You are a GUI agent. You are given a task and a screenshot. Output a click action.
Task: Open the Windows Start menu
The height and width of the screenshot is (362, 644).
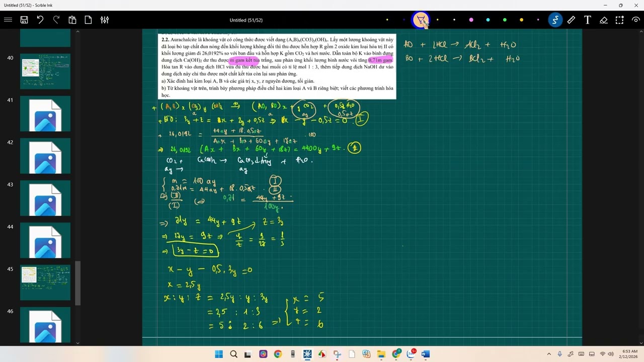click(x=219, y=354)
